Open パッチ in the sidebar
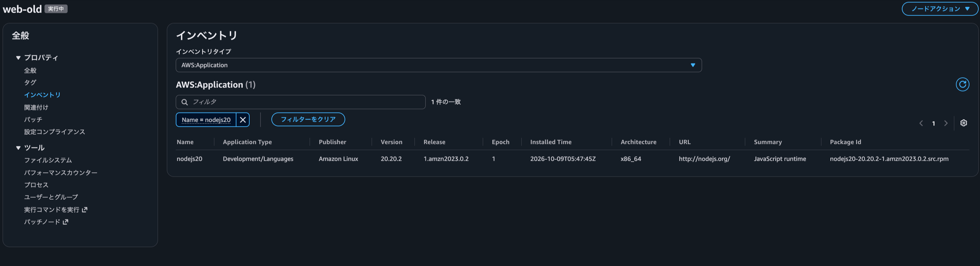 coord(33,119)
